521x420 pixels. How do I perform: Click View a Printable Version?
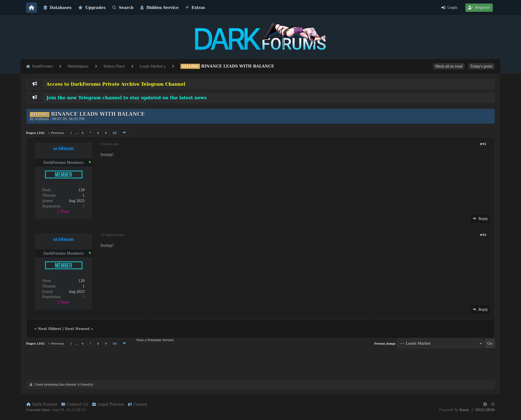155,340
